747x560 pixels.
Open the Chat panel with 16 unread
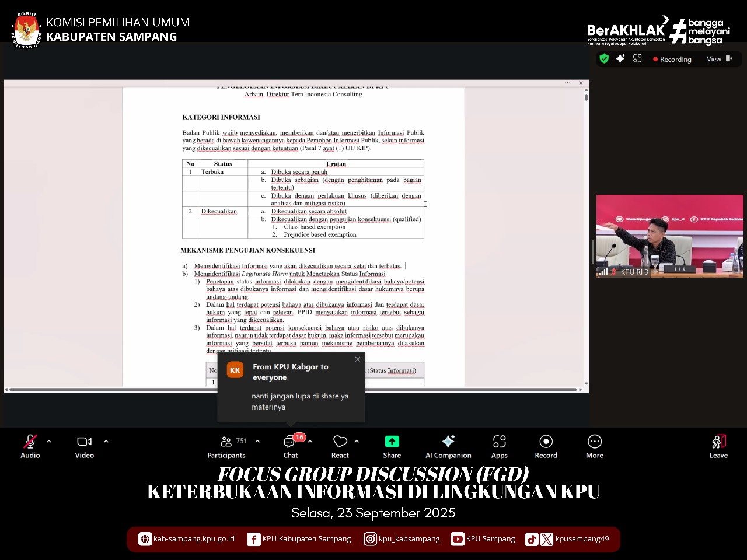point(290,446)
